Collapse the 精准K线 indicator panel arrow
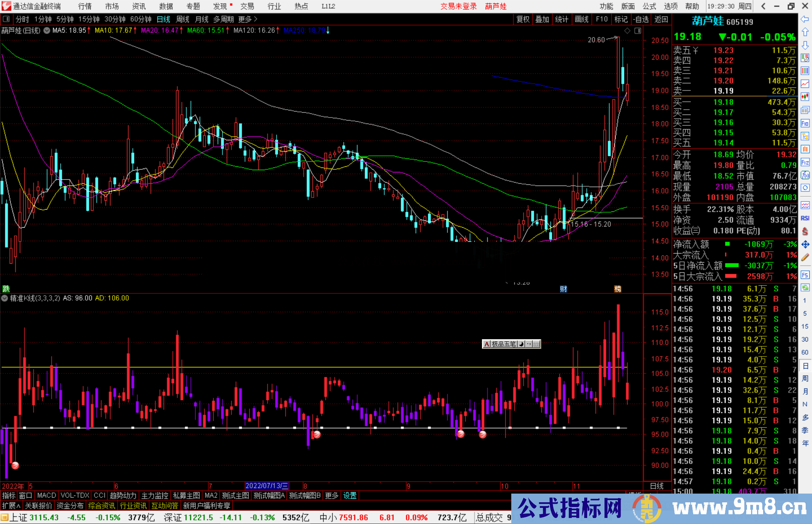This screenshot has width=812, height=524. pos(5,298)
